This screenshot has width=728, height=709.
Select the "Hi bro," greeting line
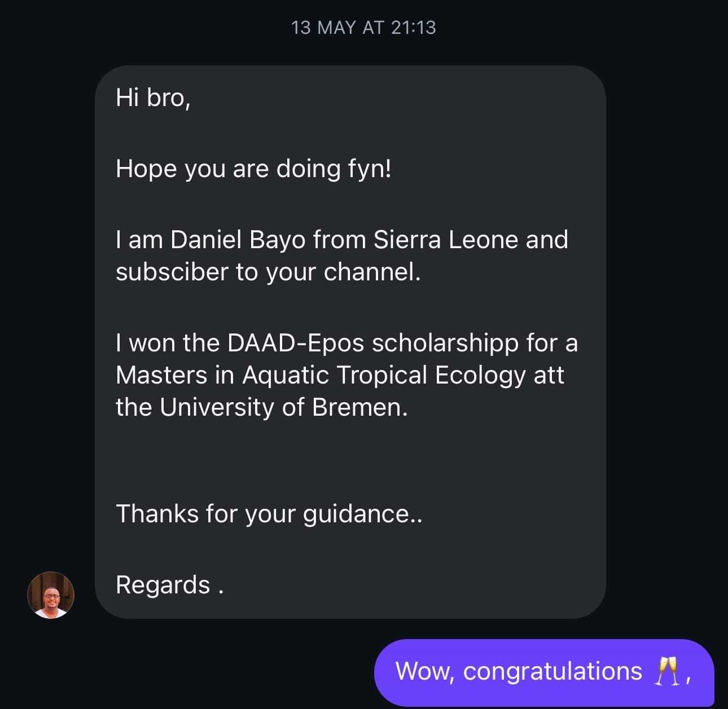[x=153, y=98]
